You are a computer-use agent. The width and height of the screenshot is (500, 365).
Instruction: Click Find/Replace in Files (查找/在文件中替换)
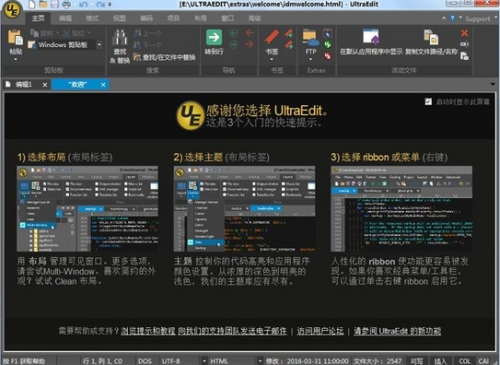[164, 57]
